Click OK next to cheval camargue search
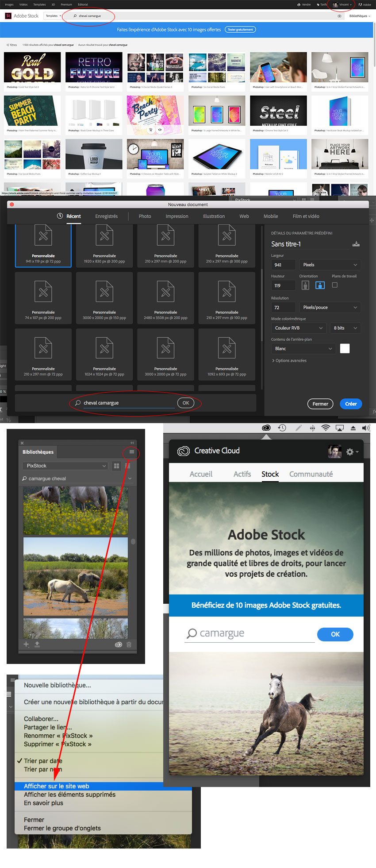Viewport: 376px width, 868px height. [186, 403]
